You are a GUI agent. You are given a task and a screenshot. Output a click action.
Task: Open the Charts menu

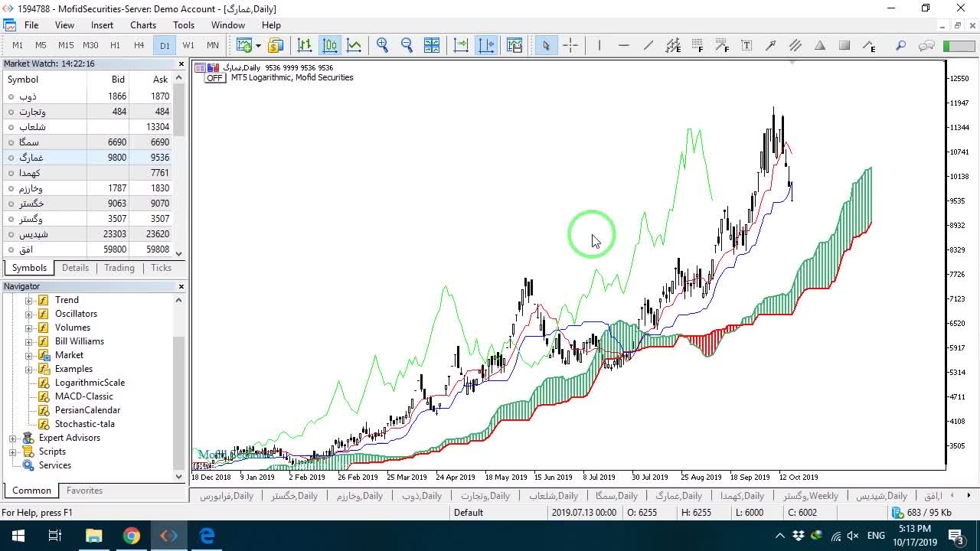pos(143,25)
